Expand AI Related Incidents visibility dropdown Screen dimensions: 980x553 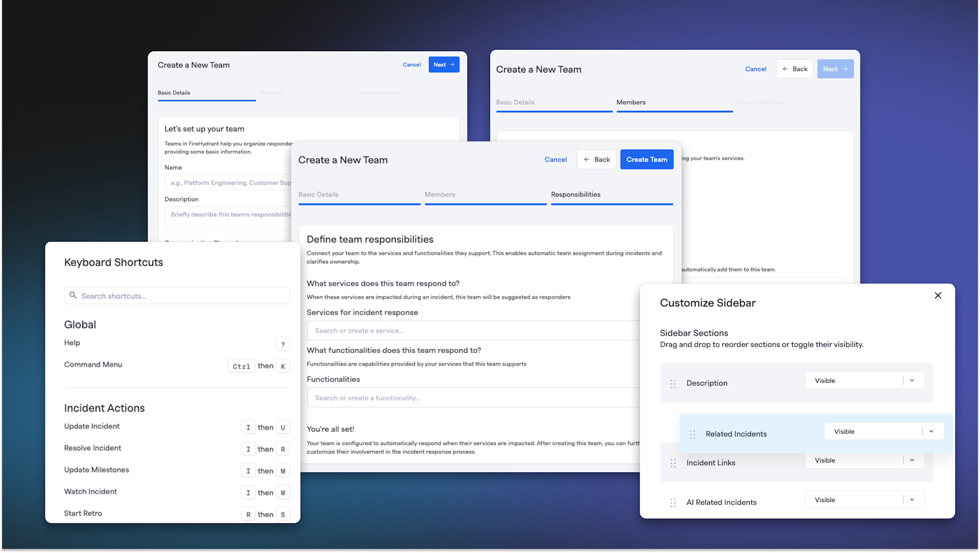point(912,500)
